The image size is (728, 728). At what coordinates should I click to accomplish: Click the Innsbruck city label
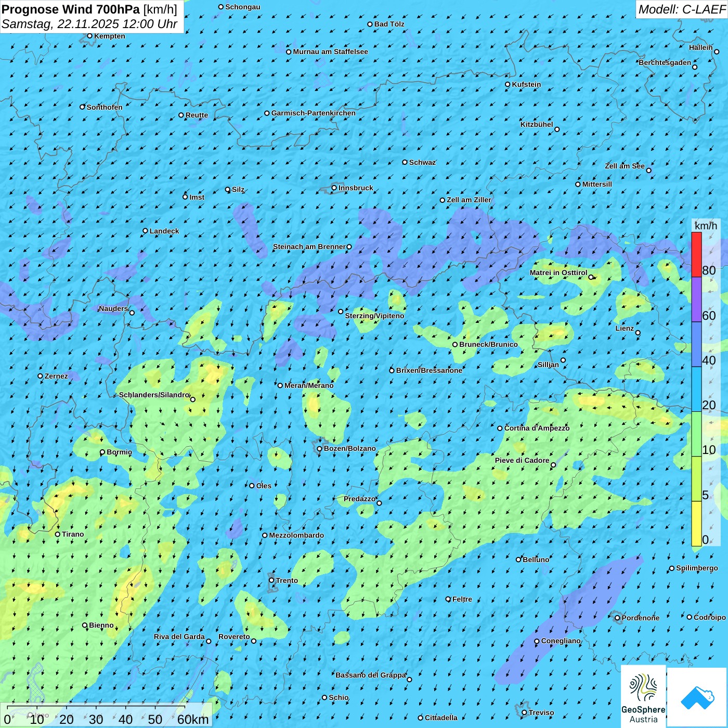point(356,188)
